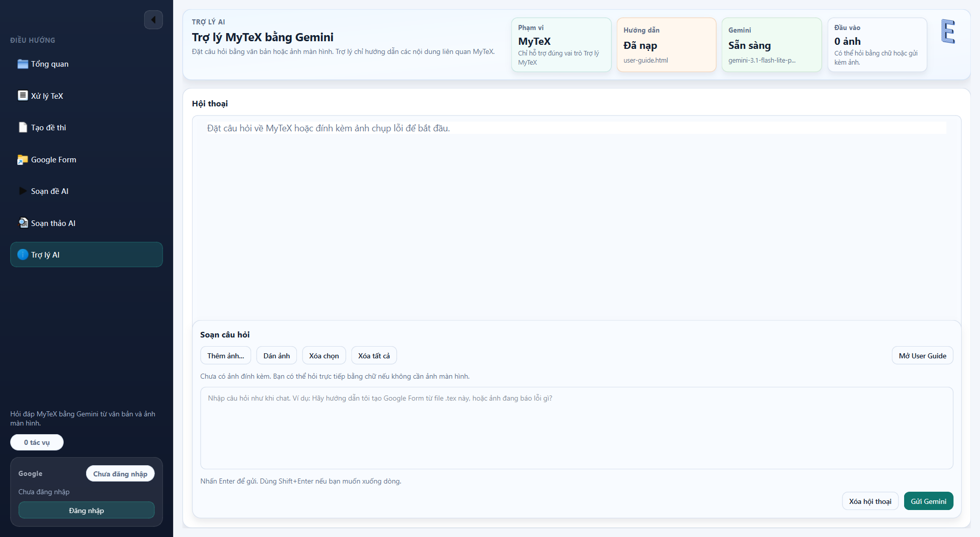
Task: Focus the question input text area
Action: coord(576,428)
